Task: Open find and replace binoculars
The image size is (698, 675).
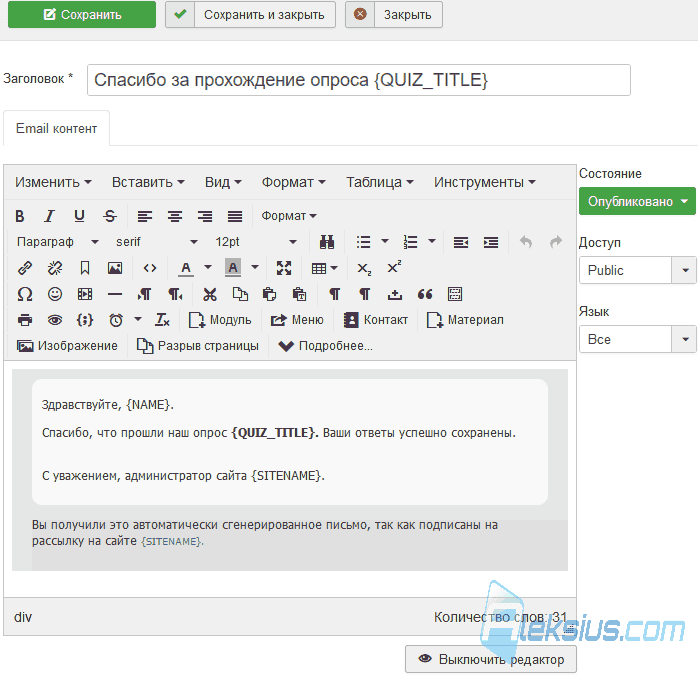Action: coord(327,242)
